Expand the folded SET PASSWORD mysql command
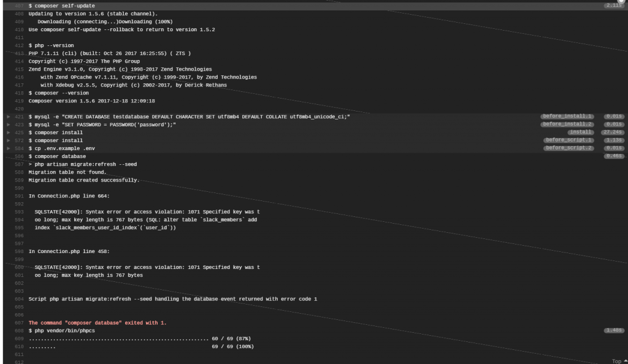 (x=9, y=125)
